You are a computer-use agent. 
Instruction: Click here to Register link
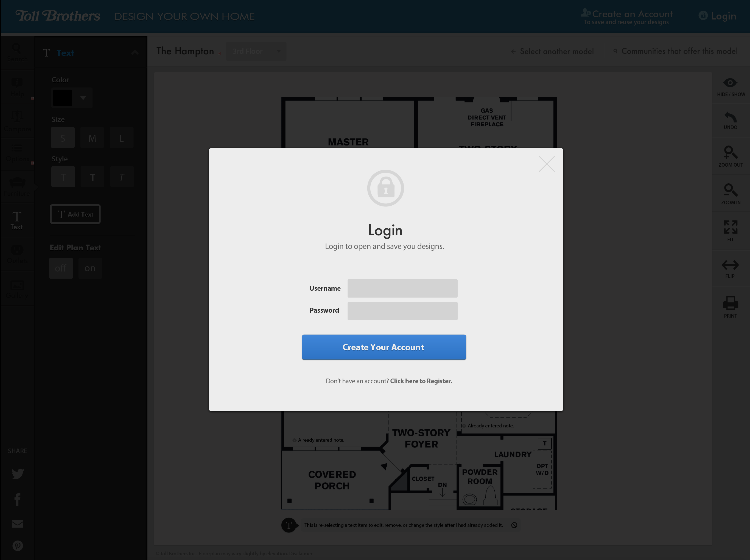click(x=421, y=381)
